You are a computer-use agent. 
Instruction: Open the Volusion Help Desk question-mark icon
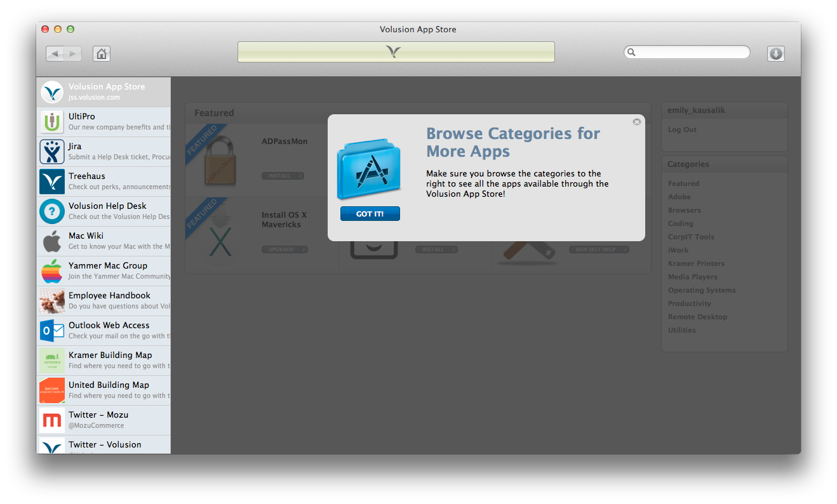(52, 211)
